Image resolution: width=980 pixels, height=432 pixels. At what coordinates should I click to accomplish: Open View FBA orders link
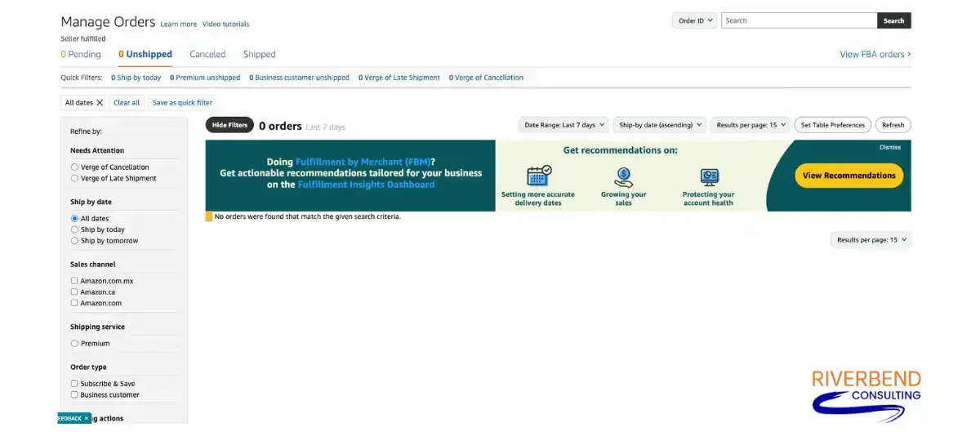pos(875,55)
